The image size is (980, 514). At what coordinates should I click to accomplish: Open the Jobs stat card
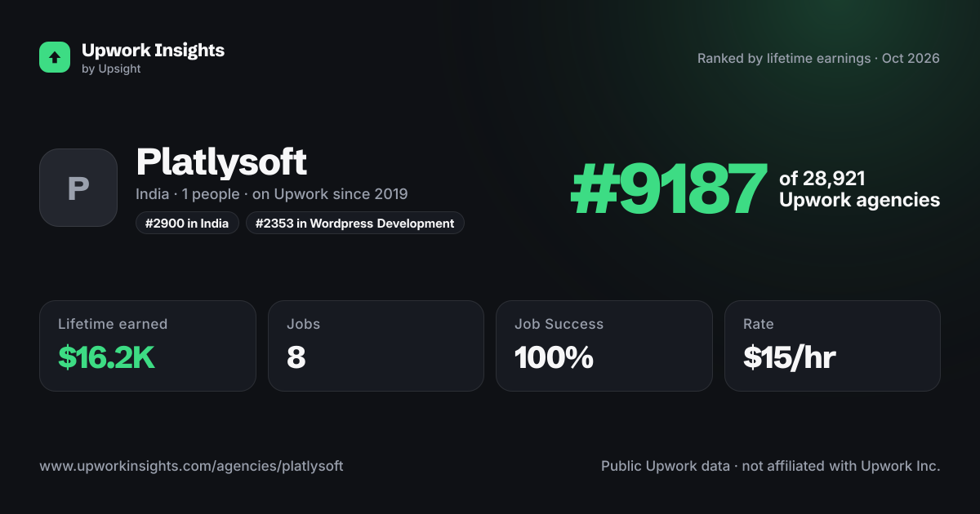point(376,346)
